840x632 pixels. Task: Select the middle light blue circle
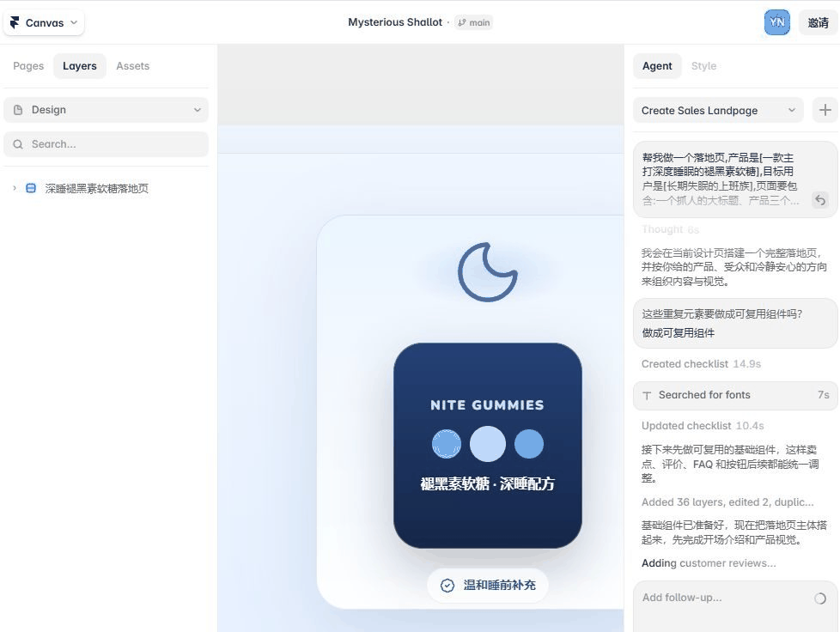click(488, 444)
